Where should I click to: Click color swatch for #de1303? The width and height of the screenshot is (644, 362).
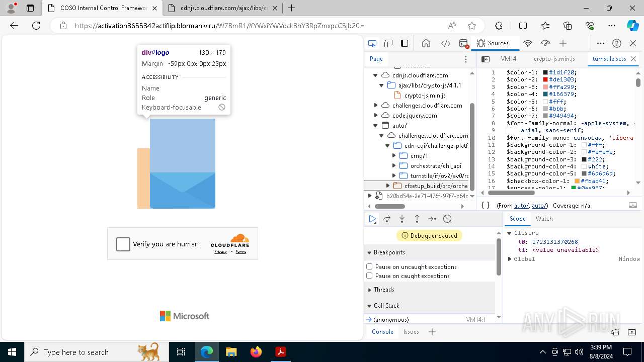click(545, 79)
